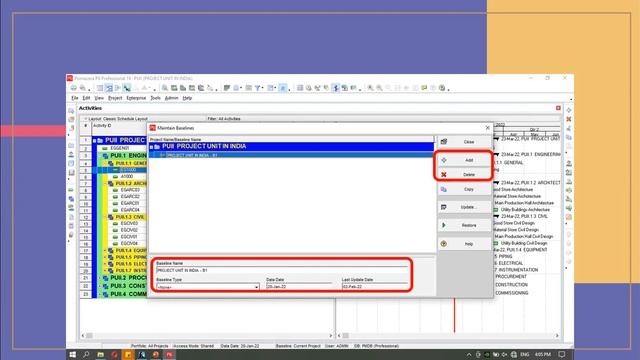Click the Help button in Maintain Baselines

click(x=464, y=244)
